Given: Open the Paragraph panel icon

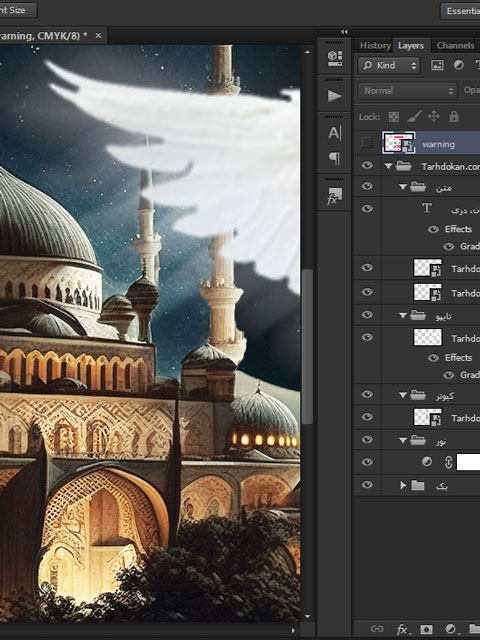Looking at the screenshot, I should click(334, 158).
